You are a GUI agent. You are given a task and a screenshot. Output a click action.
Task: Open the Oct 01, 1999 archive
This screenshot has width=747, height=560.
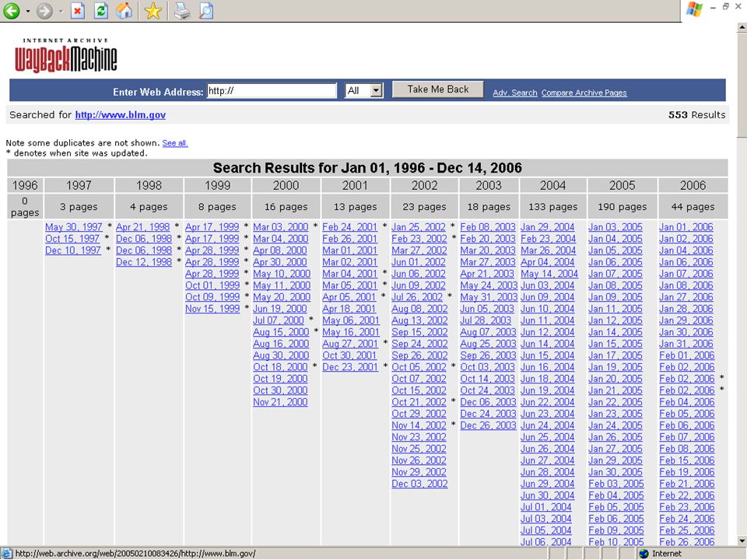212,285
